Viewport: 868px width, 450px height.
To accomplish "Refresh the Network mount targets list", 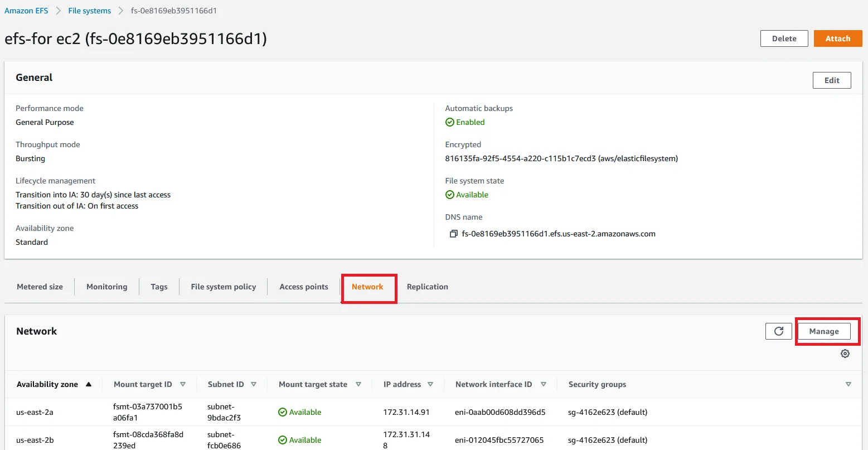I will 779,331.
